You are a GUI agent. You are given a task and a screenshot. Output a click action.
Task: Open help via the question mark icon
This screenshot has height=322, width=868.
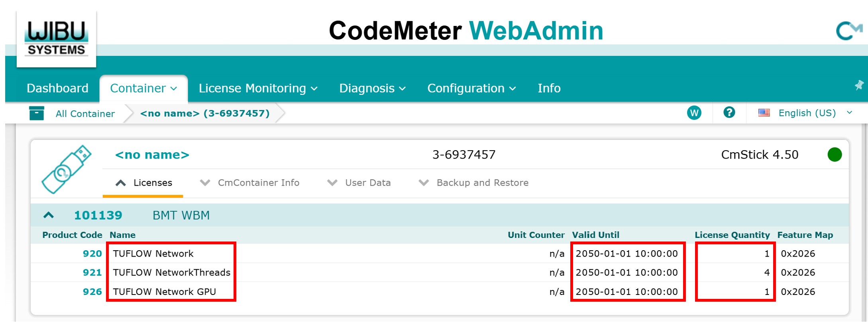pyautogui.click(x=729, y=112)
